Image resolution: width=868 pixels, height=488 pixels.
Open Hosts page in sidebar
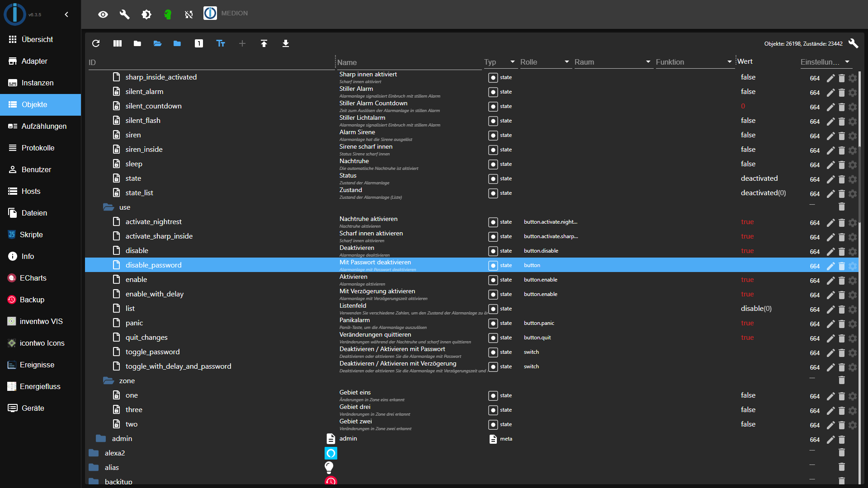click(41, 191)
